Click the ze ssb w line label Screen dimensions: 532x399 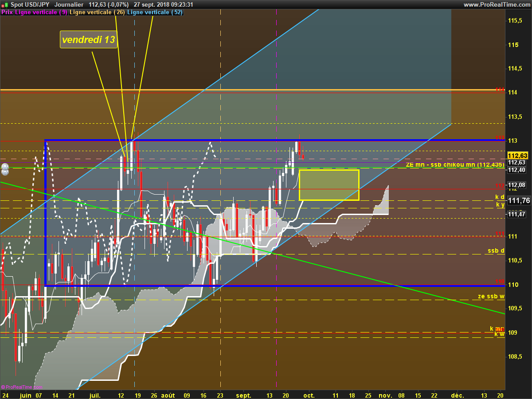[x=491, y=296]
